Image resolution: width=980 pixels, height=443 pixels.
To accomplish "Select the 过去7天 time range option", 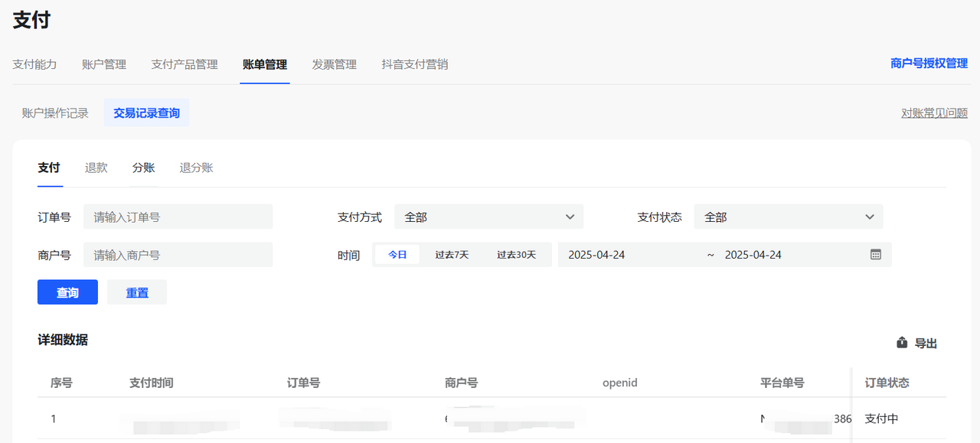I will 452,255.
